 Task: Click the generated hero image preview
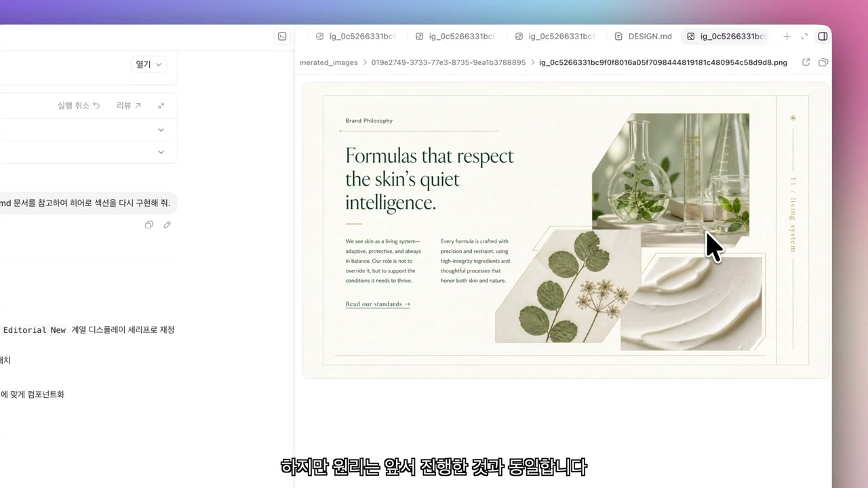(566, 230)
